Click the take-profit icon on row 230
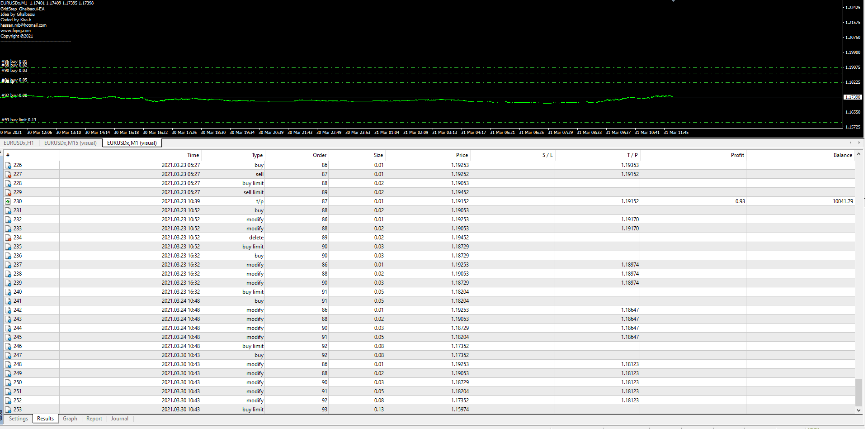This screenshot has width=868, height=429. [8, 201]
